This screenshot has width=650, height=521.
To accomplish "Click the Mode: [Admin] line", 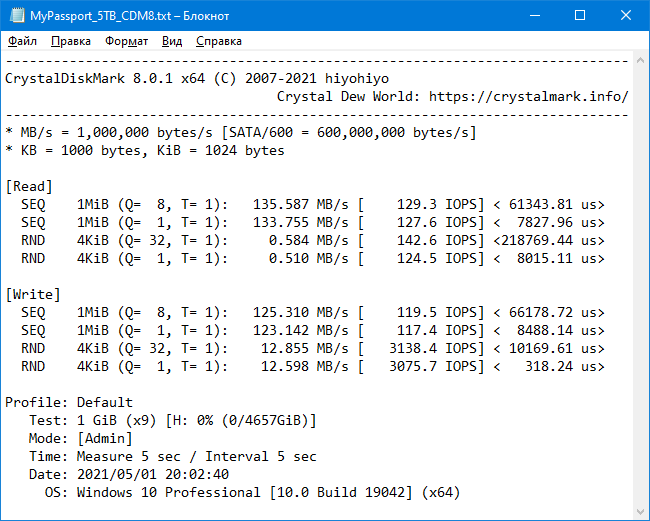I will click(81, 439).
